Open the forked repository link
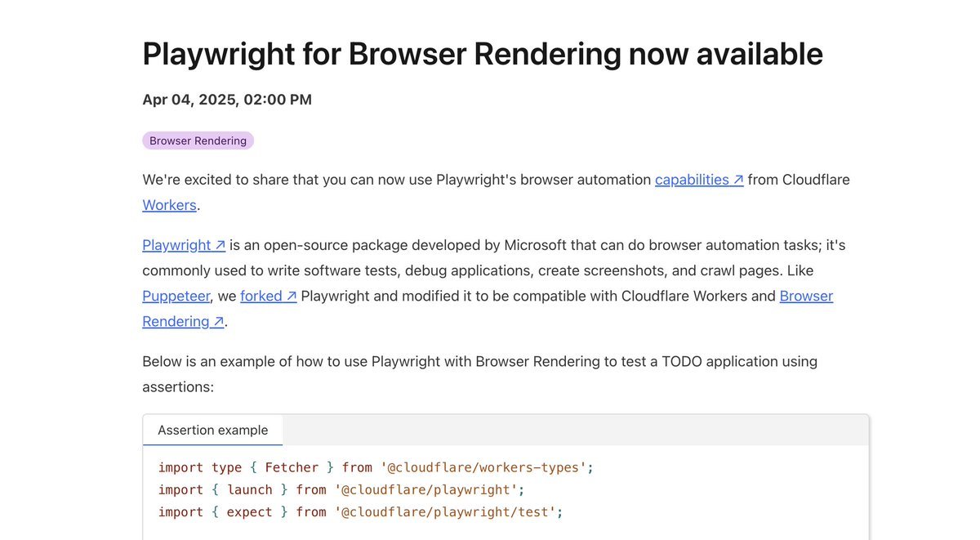This screenshot has height=540, width=980. pyautogui.click(x=261, y=296)
